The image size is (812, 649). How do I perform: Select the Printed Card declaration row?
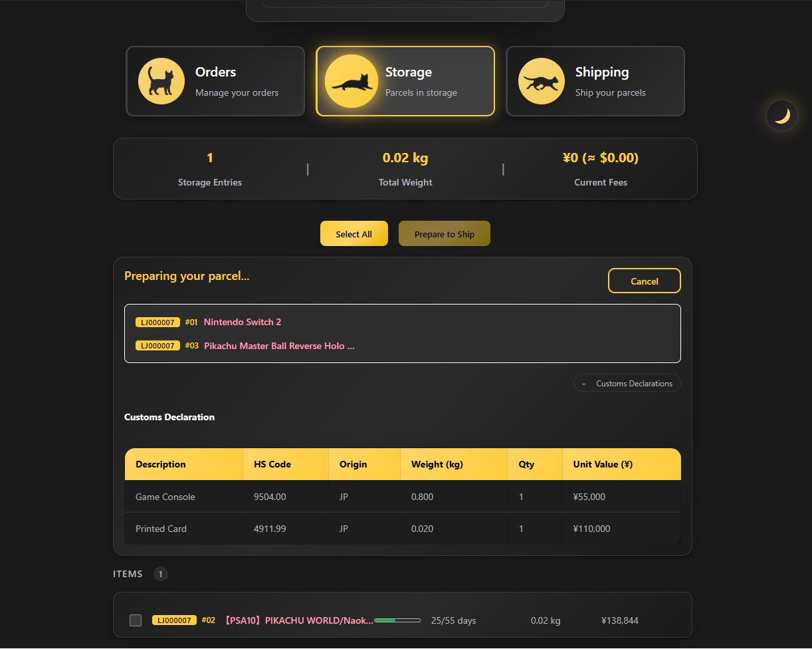(403, 529)
